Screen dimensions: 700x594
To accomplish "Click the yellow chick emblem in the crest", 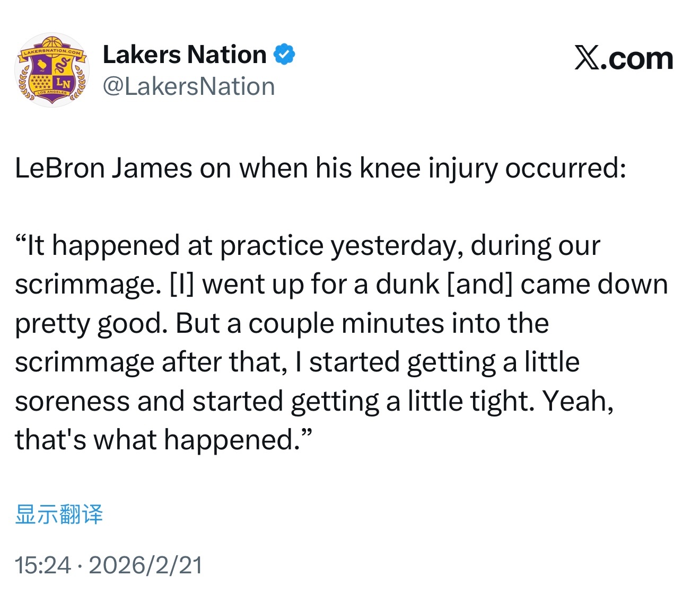I will tap(41, 66).
